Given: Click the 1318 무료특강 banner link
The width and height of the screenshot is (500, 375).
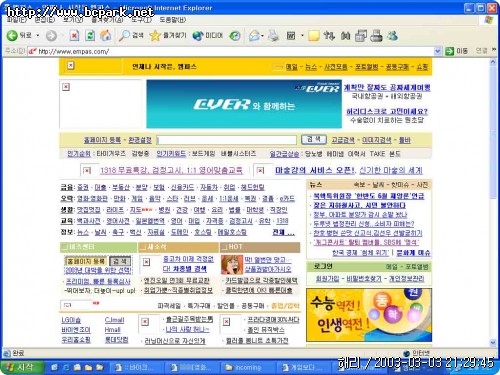Looking at the screenshot, I should click(x=171, y=170).
